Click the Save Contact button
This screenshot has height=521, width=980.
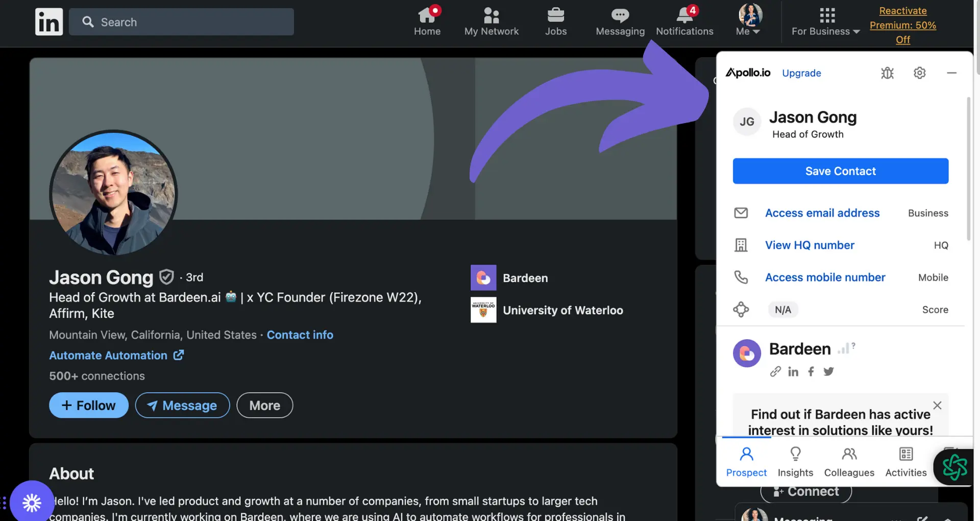pos(840,171)
